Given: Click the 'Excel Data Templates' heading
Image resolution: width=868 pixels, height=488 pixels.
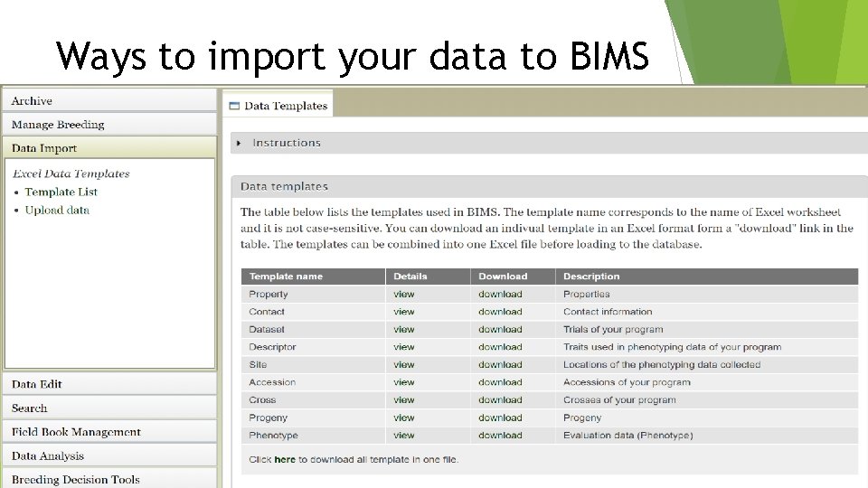Looking at the screenshot, I should pos(71,174).
